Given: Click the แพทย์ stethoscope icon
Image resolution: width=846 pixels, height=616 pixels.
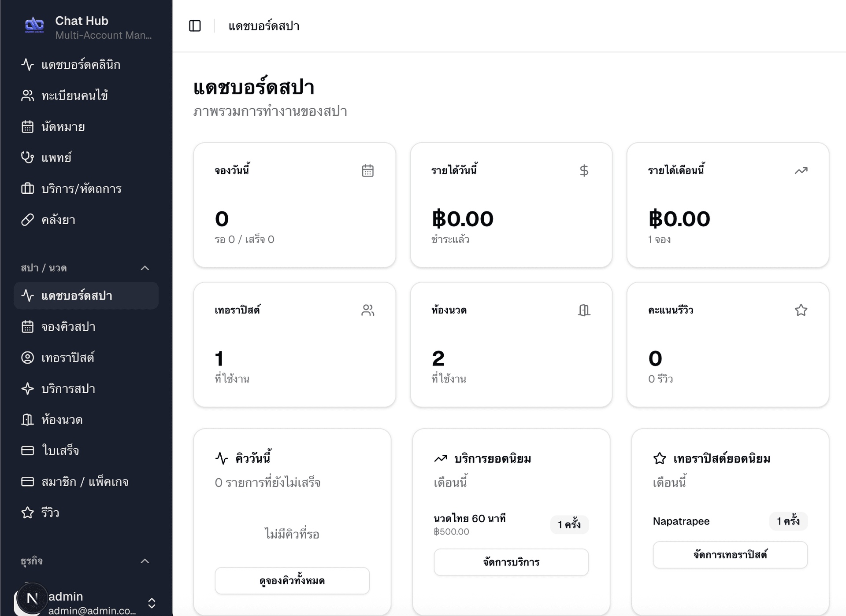Looking at the screenshot, I should point(27,158).
